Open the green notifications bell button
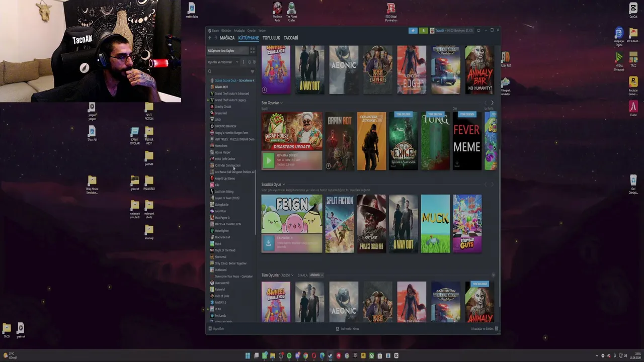This screenshot has height=362, width=644. coord(423,31)
